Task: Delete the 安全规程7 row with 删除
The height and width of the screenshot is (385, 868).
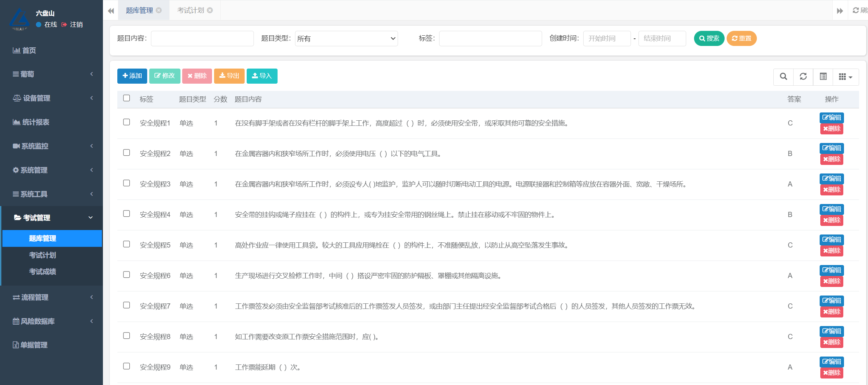Action: point(832,312)
